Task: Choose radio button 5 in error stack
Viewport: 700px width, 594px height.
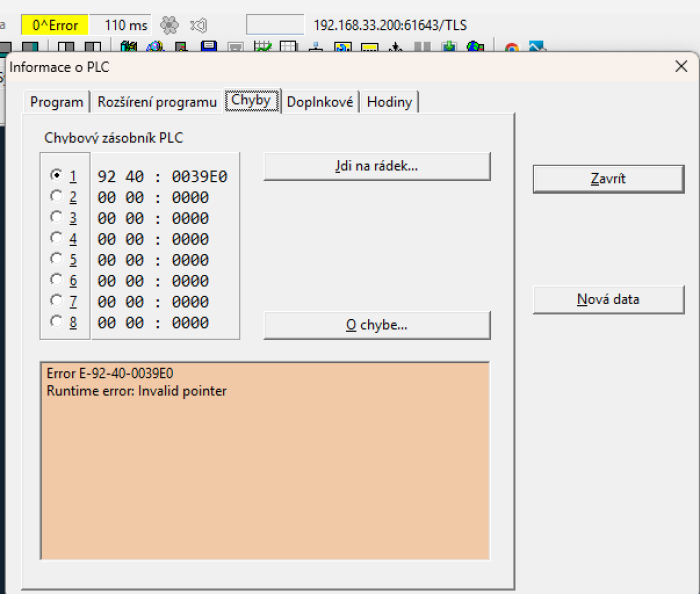Action: coord(56,259)
